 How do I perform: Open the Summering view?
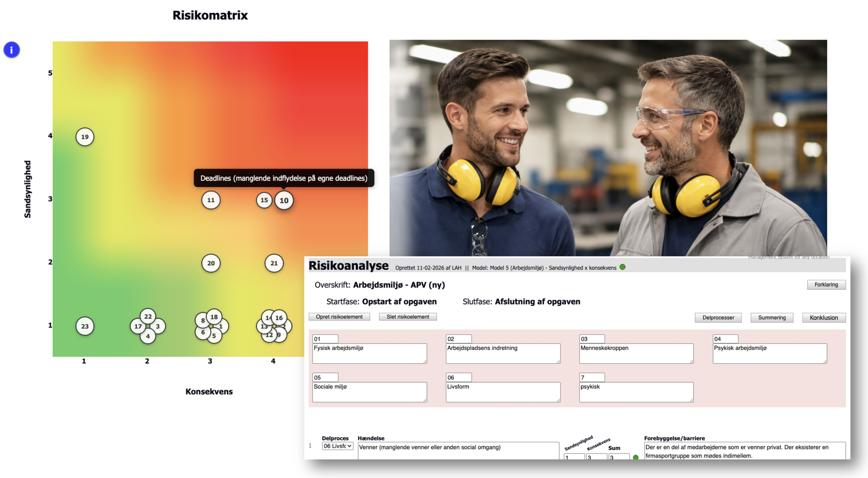(x=772, y=318)
